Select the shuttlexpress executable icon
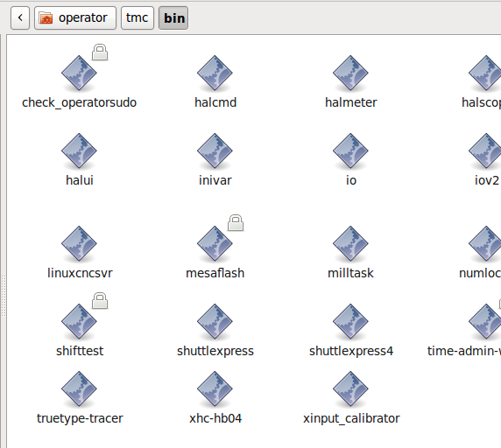 (x=215, y=322)
